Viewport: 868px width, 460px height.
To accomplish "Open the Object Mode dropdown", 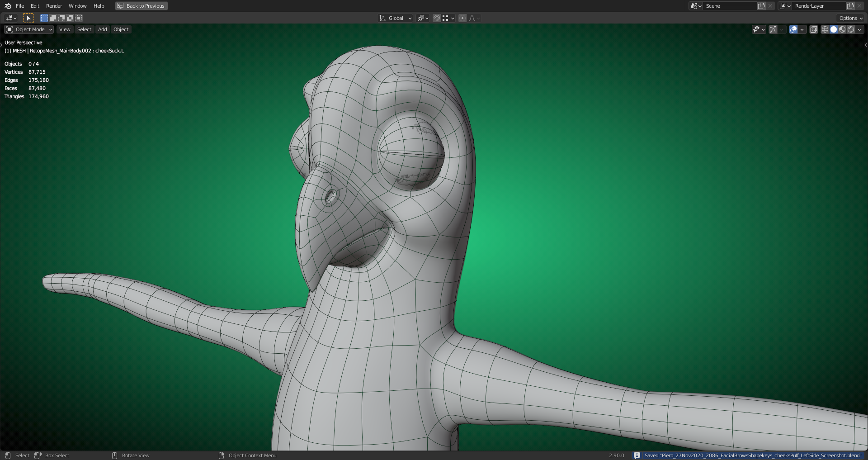I will (x=29, y=29).
